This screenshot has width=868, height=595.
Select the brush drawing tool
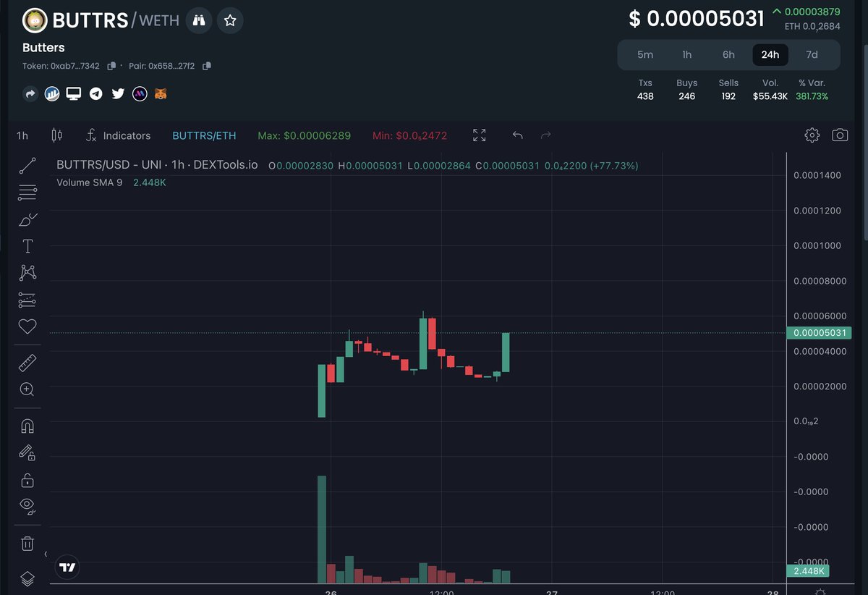click(x=27, y=219)
